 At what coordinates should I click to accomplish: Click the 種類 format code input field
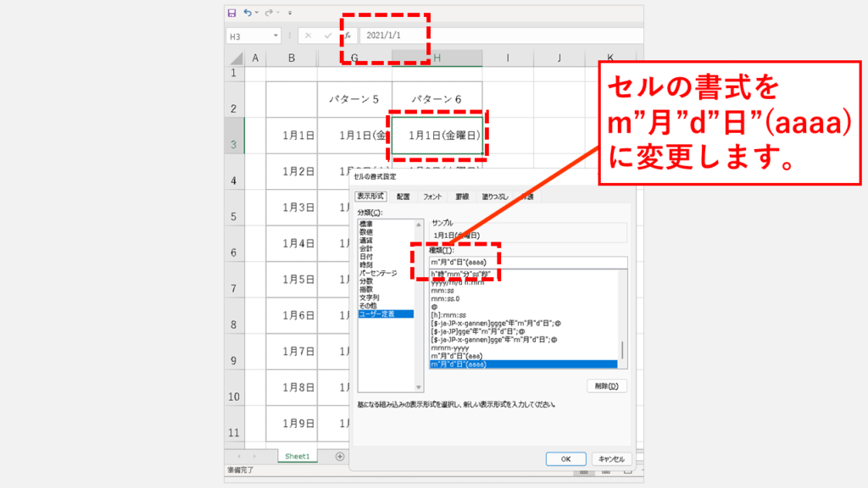point(527,263)
